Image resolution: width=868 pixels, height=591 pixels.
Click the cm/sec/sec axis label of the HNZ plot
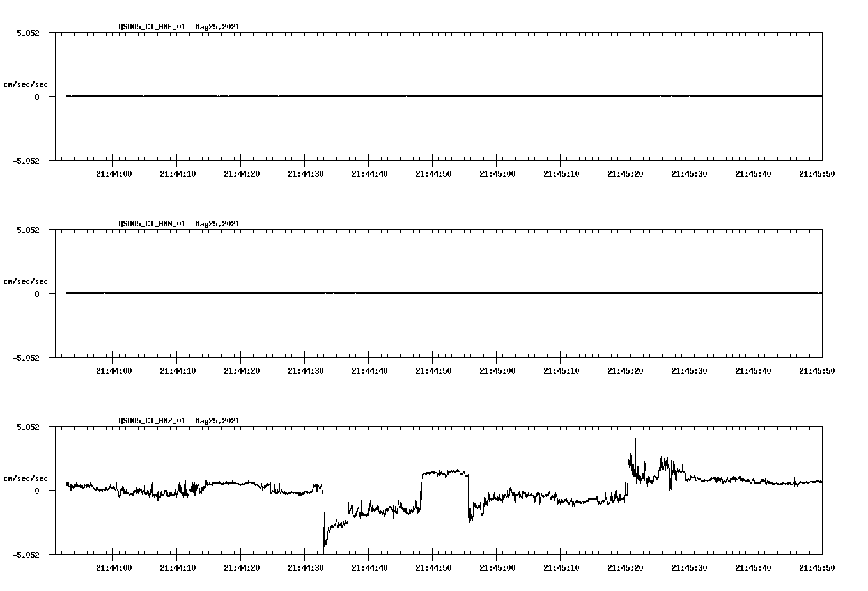coord(25,478)
